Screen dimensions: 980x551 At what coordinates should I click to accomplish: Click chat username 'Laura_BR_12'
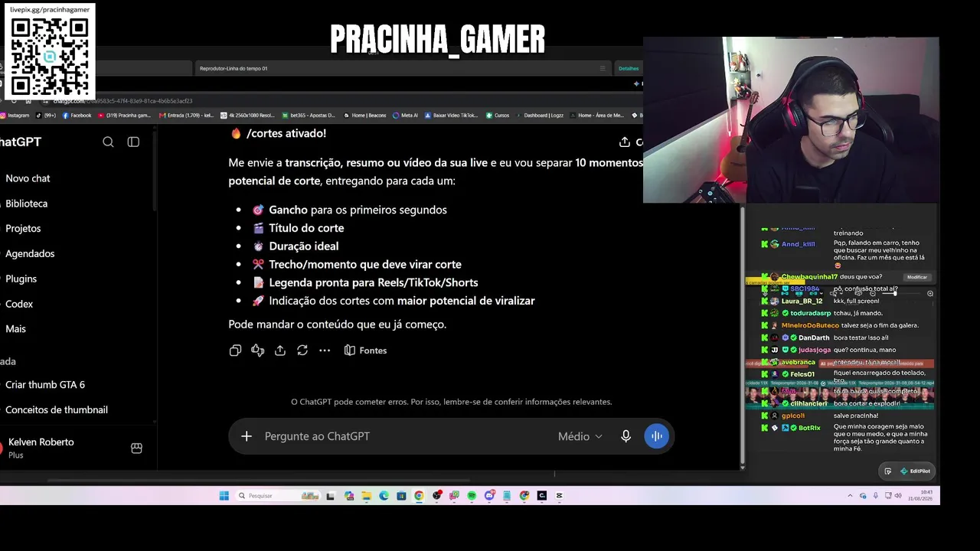tap(802, 302)
